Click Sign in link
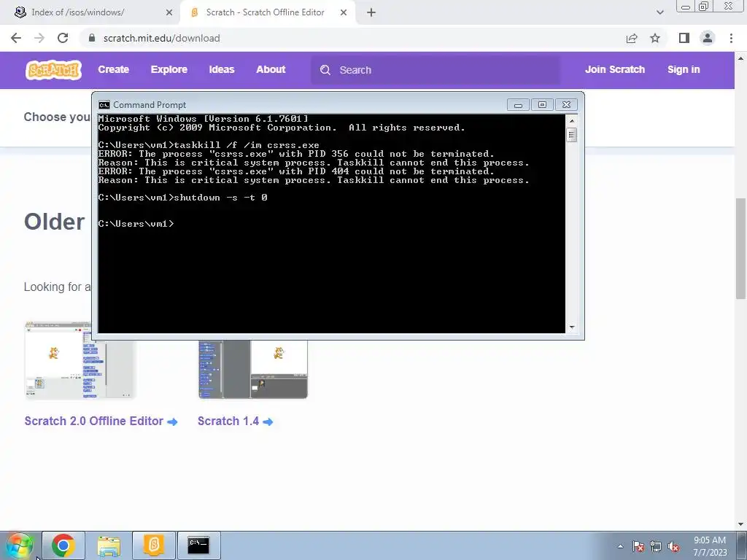747x560 pixels. [x=684, y=69]
